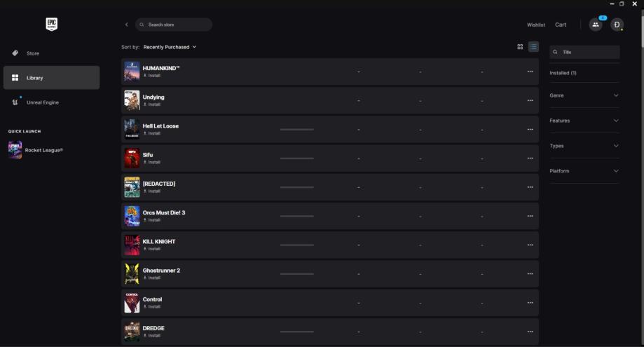Open the Sort by Recently Purchased dropdown
Screen dimensions: 644x347
170,47
